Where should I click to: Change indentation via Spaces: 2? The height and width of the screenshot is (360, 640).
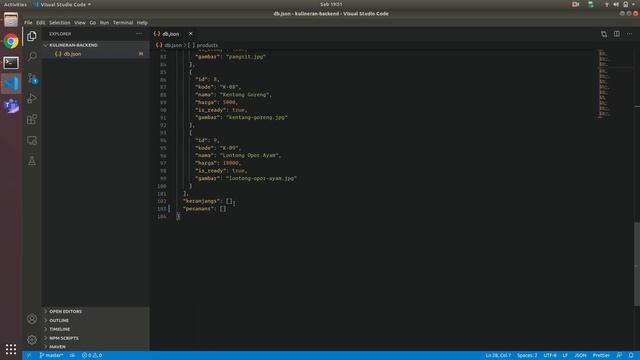coord(527,356)
